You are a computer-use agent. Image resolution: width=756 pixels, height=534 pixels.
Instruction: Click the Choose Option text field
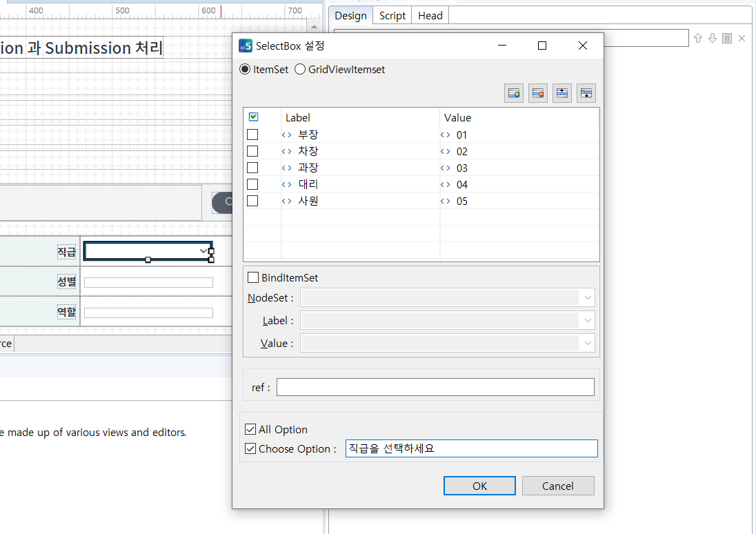click(472, 448)
